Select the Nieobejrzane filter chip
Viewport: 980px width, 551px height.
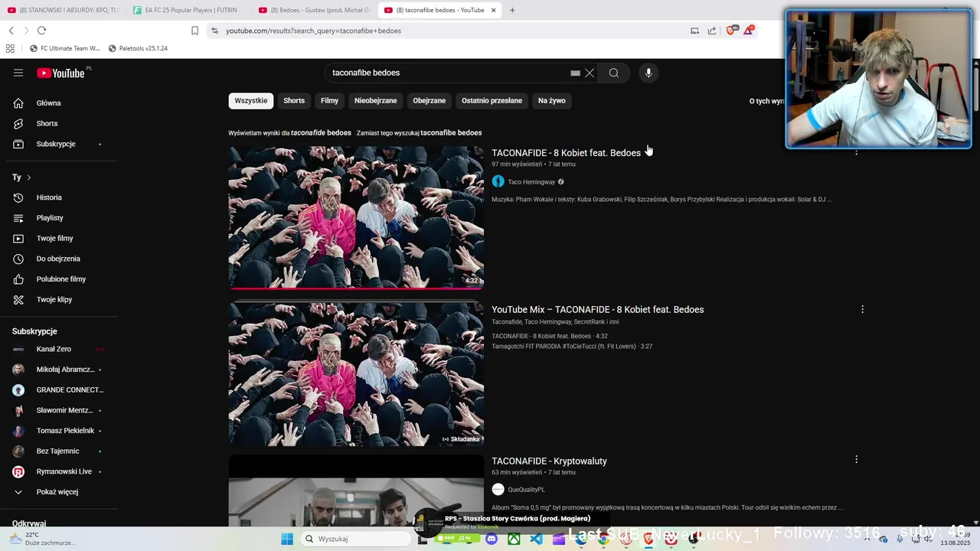[376, 101]
